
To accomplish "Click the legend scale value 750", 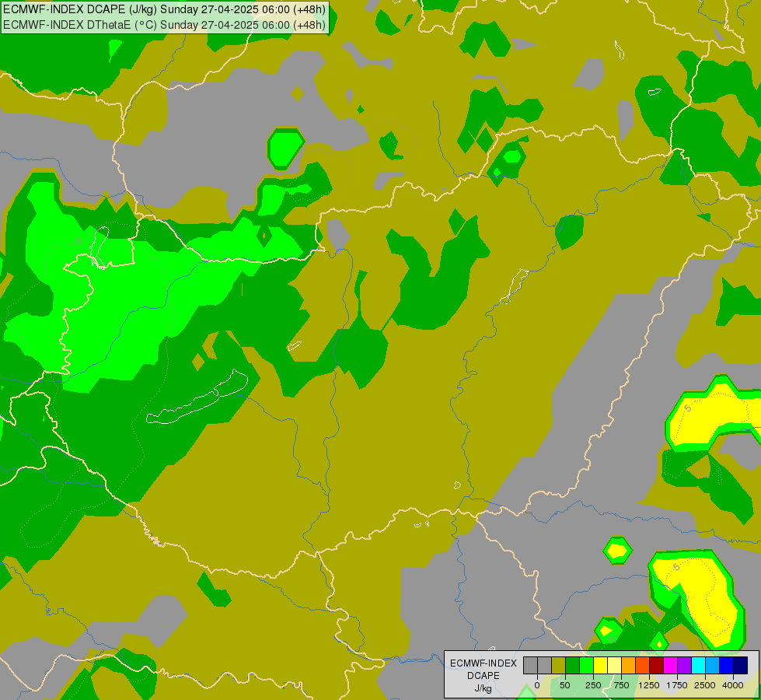I will click(621, 685).
